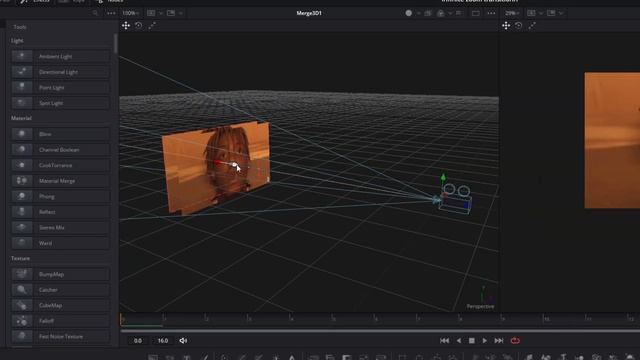Play the timeline in reverse
The width and height of the screenshot is (640, 360).
pyautogui.click(x=459, y=340)
